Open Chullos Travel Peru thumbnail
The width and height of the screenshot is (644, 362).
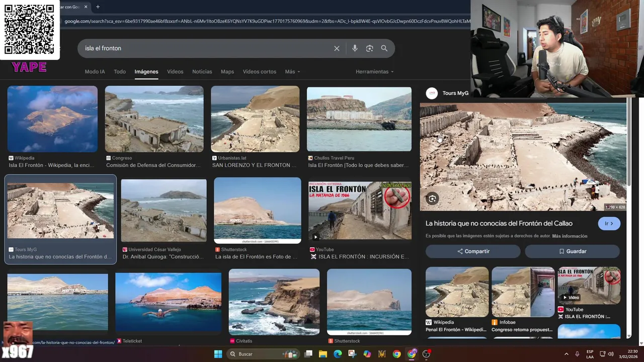click(359, 119)
